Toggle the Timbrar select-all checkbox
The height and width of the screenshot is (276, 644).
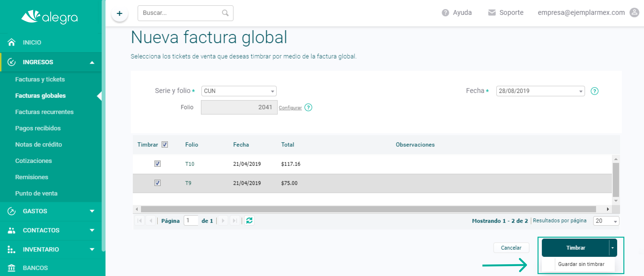coord(165,145)
